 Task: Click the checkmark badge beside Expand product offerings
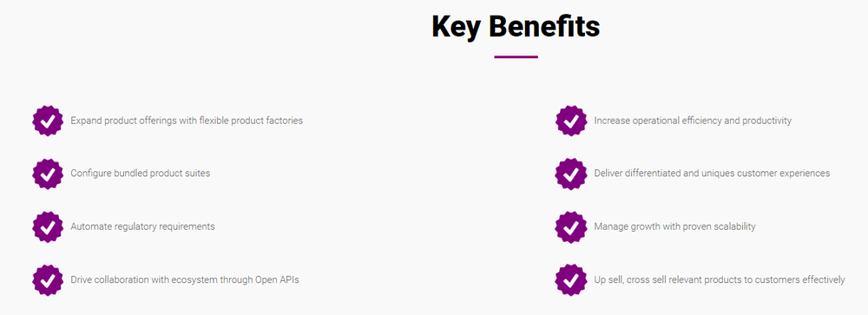click(x=48, y=121)
